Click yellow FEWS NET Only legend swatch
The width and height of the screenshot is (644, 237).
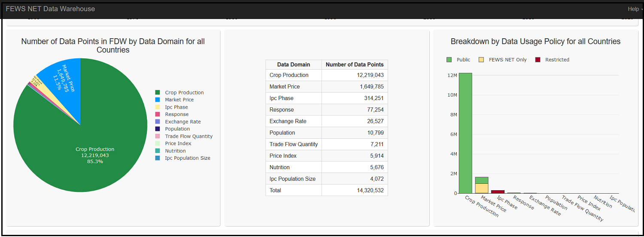pos(481,60)
